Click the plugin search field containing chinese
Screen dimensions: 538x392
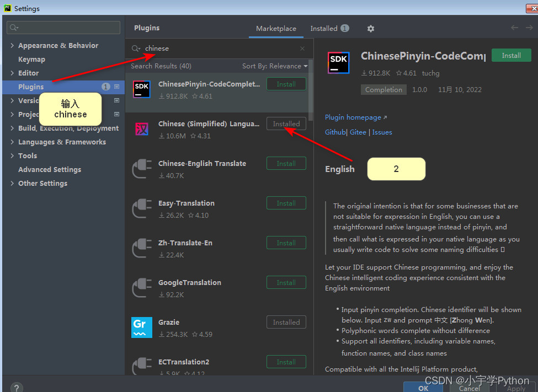220,49
